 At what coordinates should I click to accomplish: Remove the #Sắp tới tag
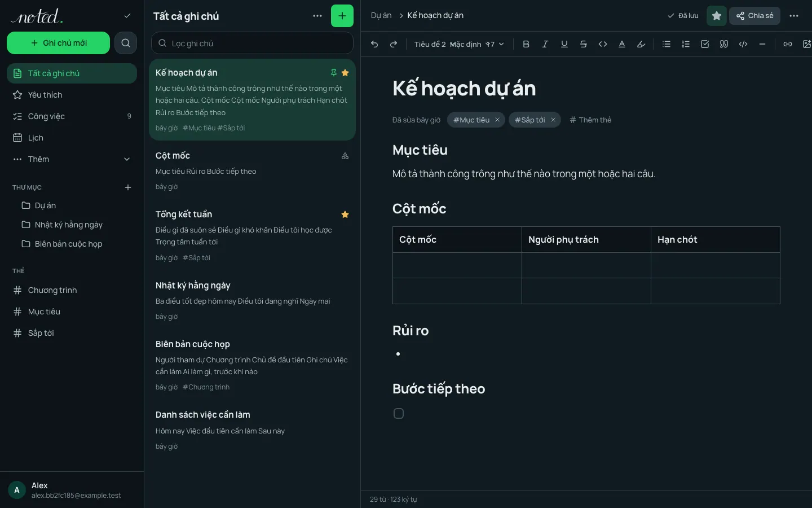pos(553,120)
